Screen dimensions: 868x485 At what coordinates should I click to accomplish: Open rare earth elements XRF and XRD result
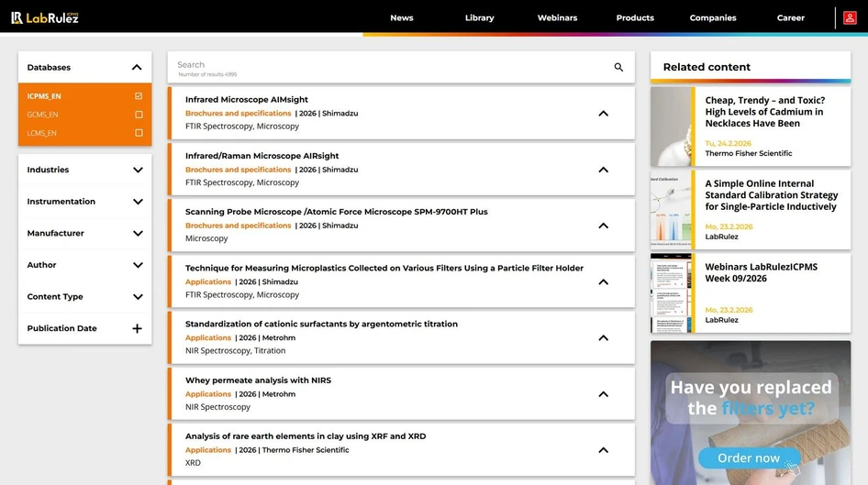306,436
